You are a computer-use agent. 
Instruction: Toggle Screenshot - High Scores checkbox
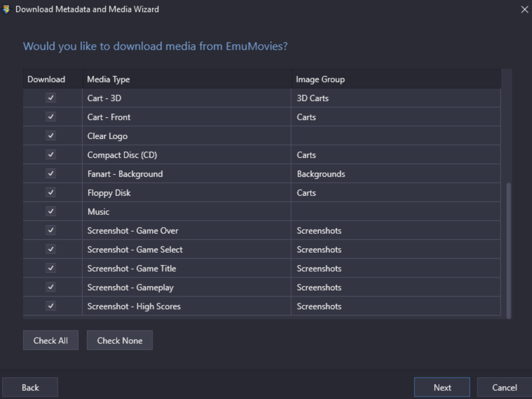pos(51,306)
